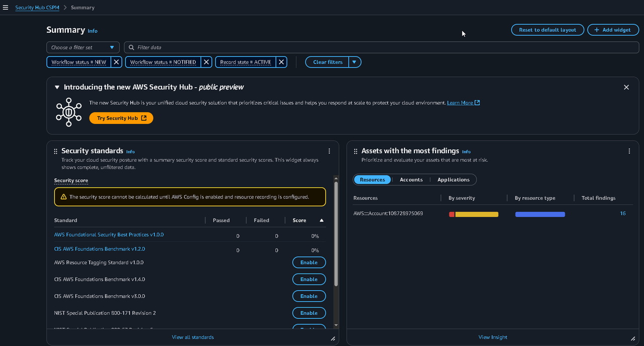Click the Workflow status = NOTIFIED filter chip
Image resolution: width=644 pixels, height=346 pixels.
click(x=163, y=62)
